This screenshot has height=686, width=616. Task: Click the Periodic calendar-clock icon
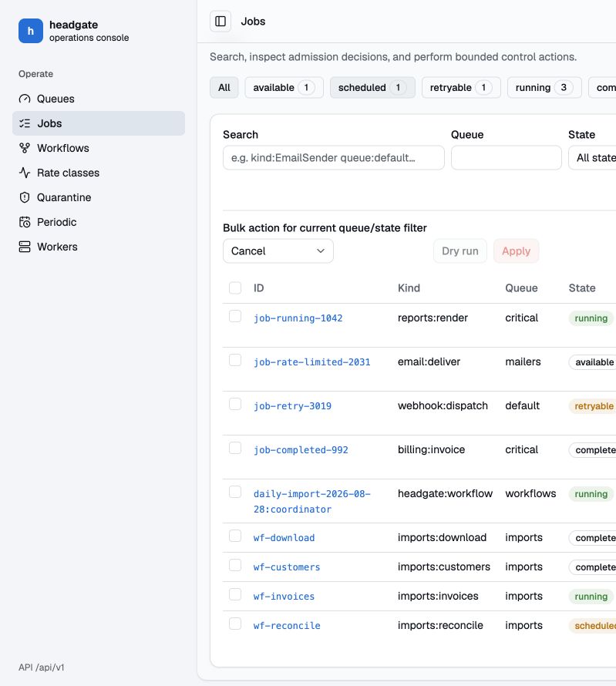coord(25,222)
